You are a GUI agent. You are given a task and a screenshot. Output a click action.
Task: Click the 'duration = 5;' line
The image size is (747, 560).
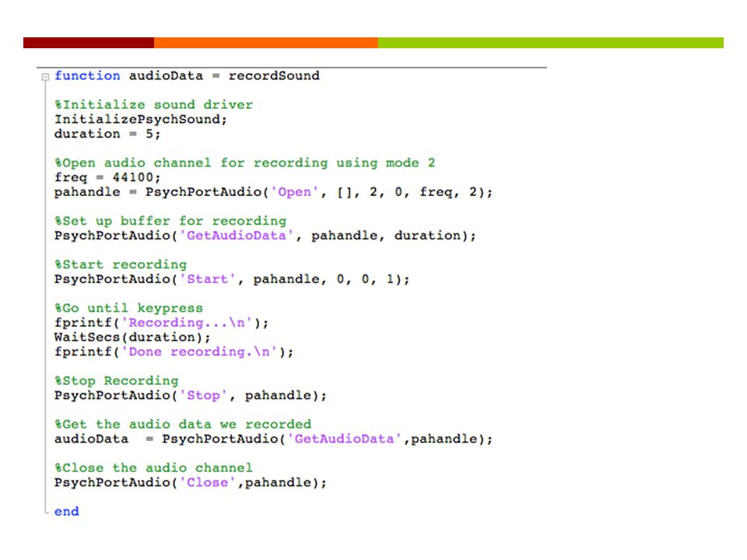(107, 134)
